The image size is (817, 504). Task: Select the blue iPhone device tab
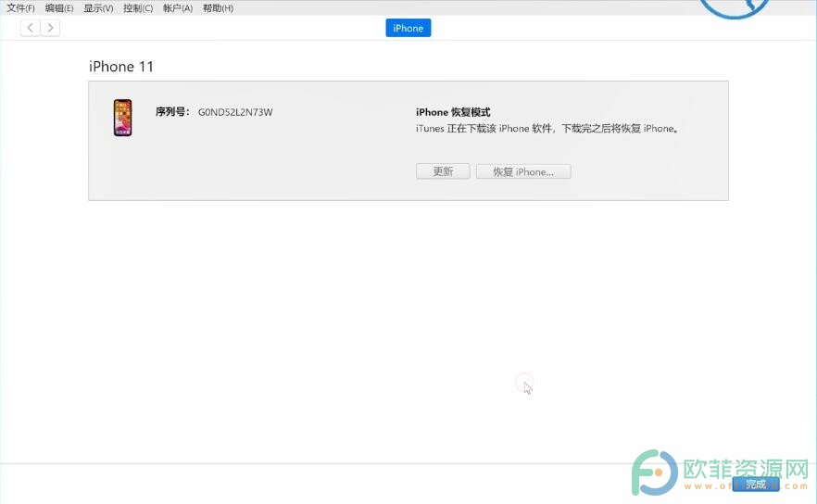click(408, 28)
